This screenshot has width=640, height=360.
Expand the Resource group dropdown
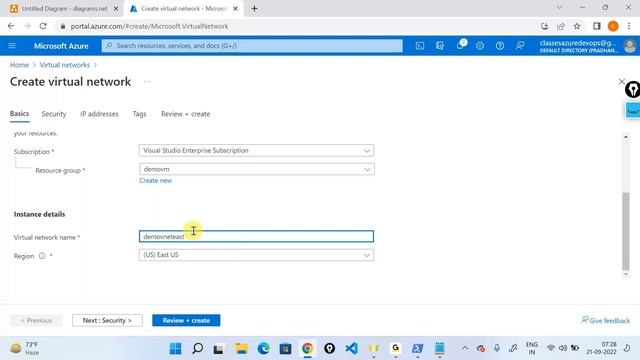tap(256, 169)
